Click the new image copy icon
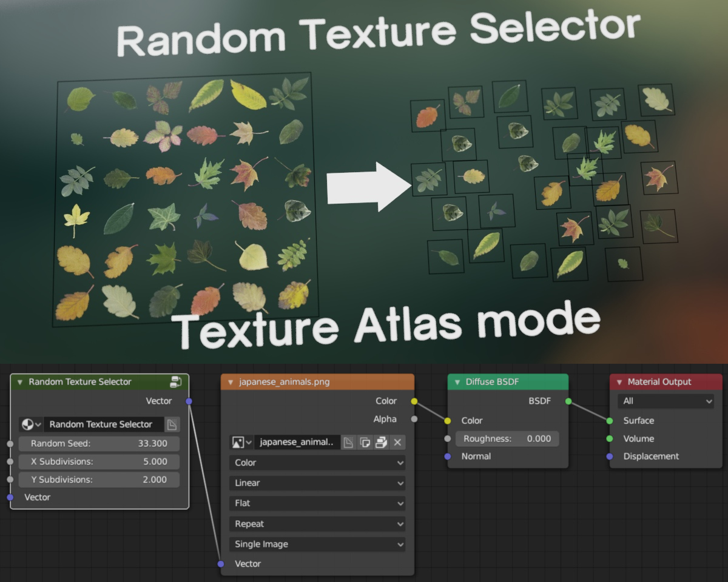728x582 pixels. 365,443
